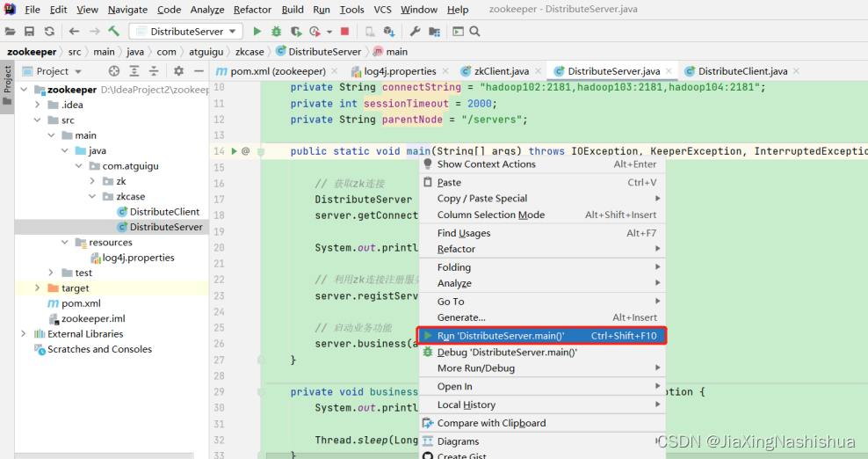Open the DistributeServer run configuration dropdown
The image size is (868, 459).
[186, 32]
